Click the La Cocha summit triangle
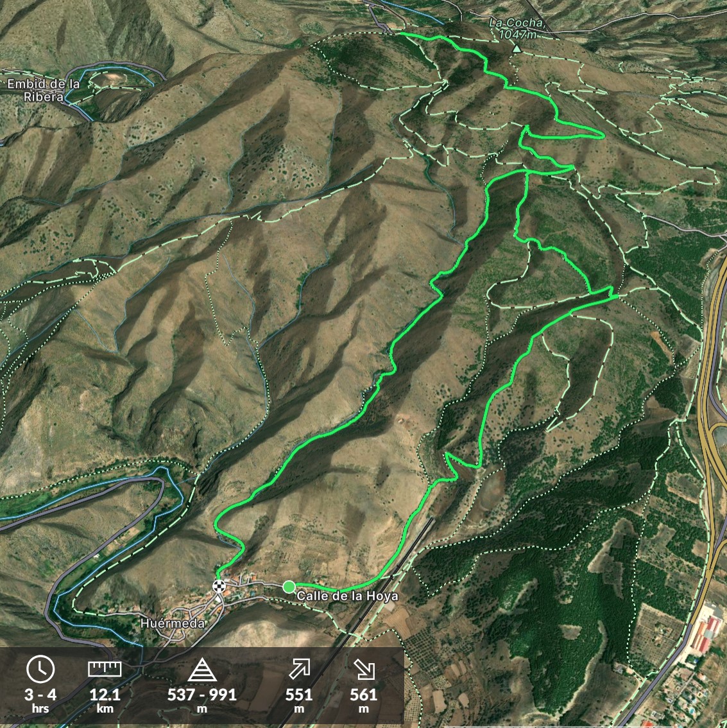This screenshot has height=728, width=727. (x=517, y=49)
